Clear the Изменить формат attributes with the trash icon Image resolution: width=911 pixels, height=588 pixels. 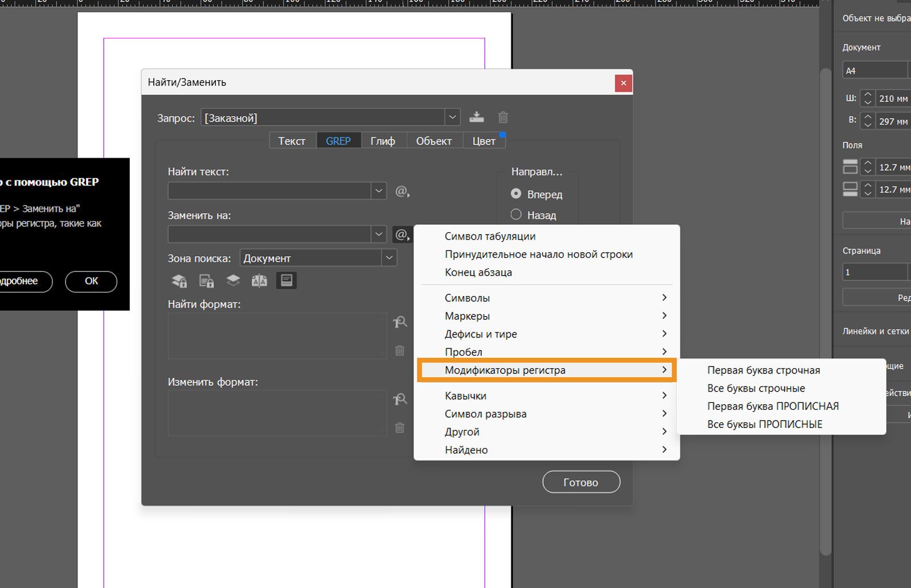[x=400, y=427]
